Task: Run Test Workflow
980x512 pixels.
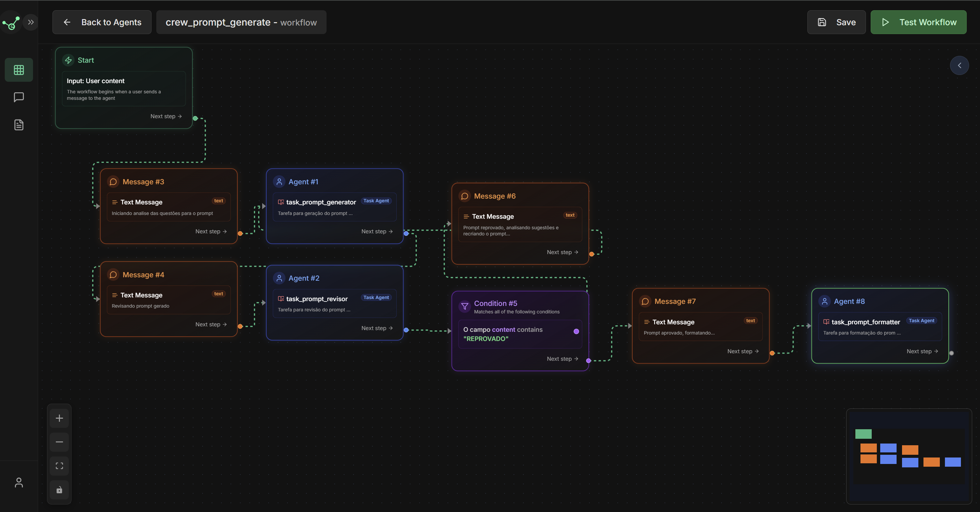Action: point(918,22)
